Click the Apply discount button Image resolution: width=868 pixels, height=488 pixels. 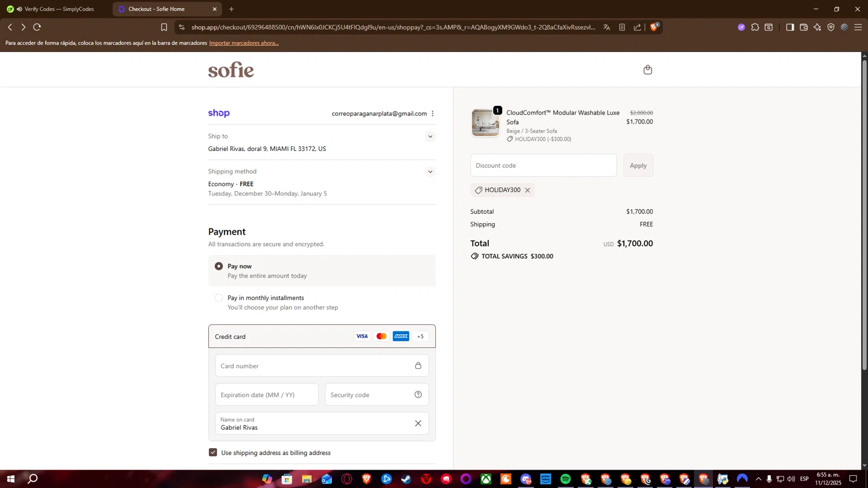638,165
